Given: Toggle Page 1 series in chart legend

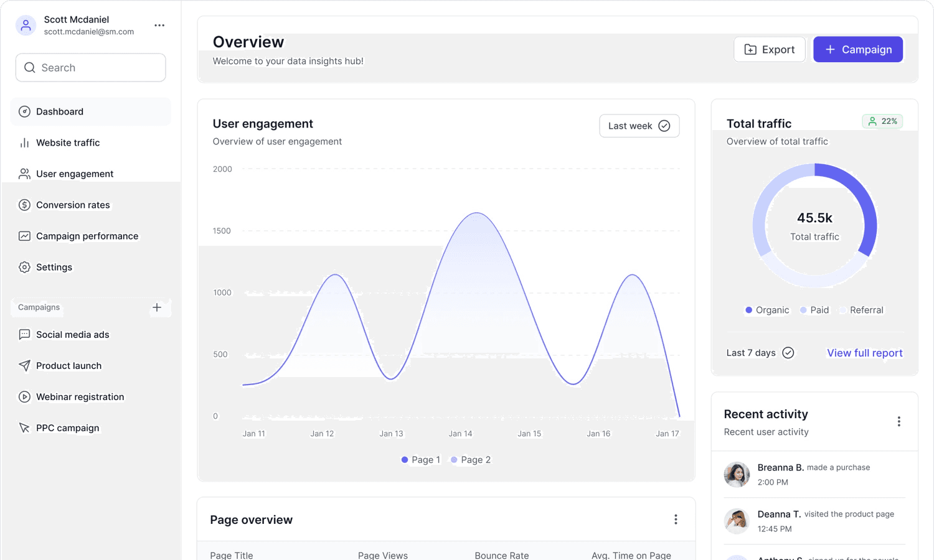Looking at the screenshot, I should [x=420, y=460].
